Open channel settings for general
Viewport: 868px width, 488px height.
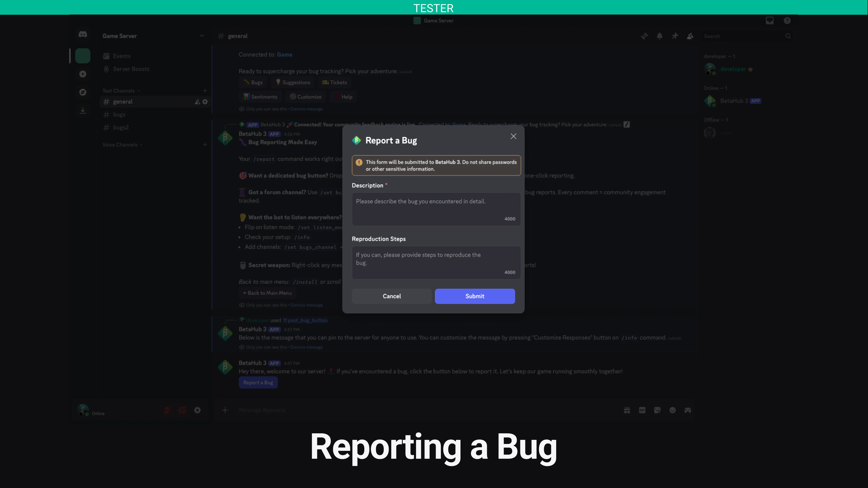point(205,101)
